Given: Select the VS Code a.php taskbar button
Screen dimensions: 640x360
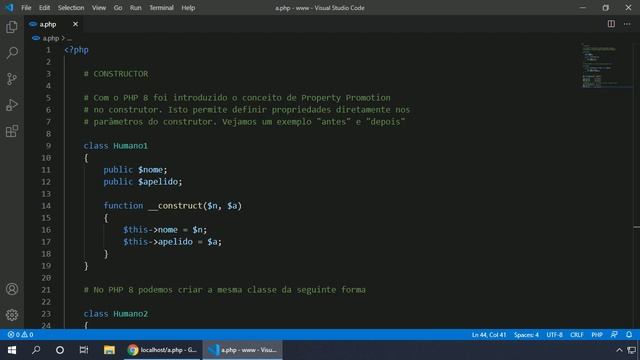Looking at the screenshot, I should pos(242,350).
